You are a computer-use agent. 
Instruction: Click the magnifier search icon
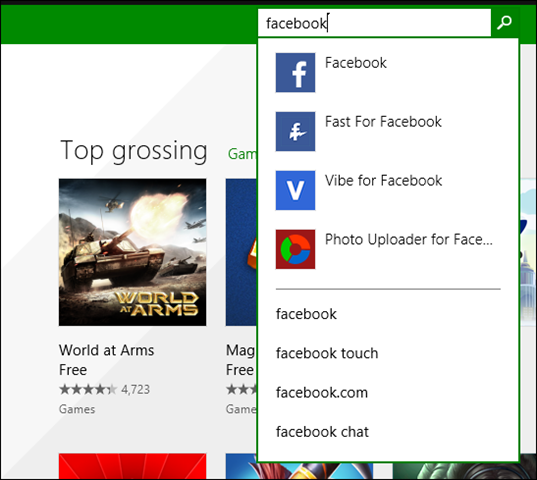click(x=504, y=23)
